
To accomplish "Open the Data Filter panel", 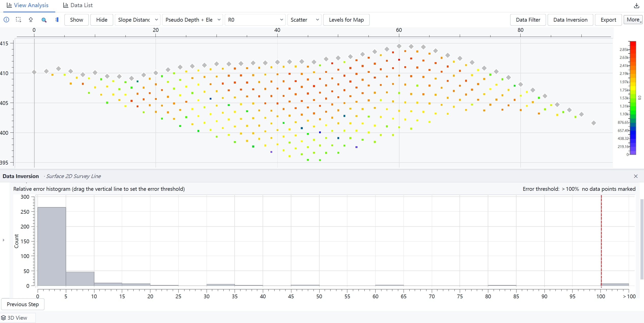I will [x=528, y=20].
